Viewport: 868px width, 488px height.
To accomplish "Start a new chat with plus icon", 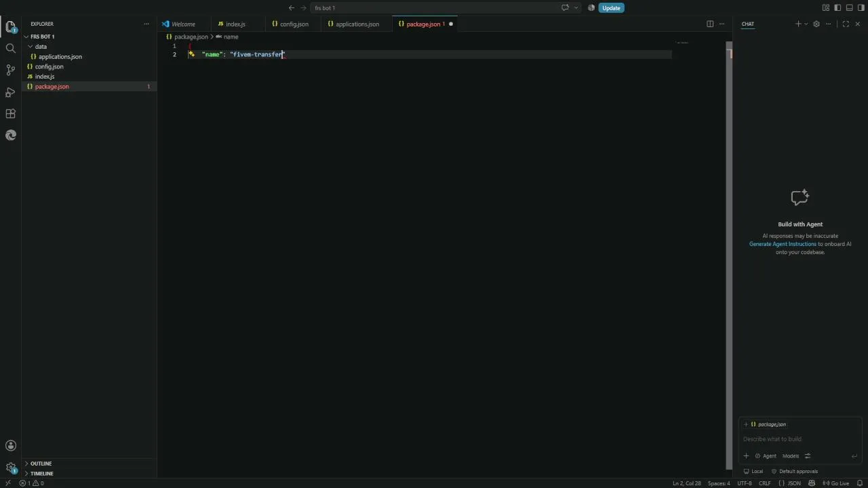I will [798, 24].
